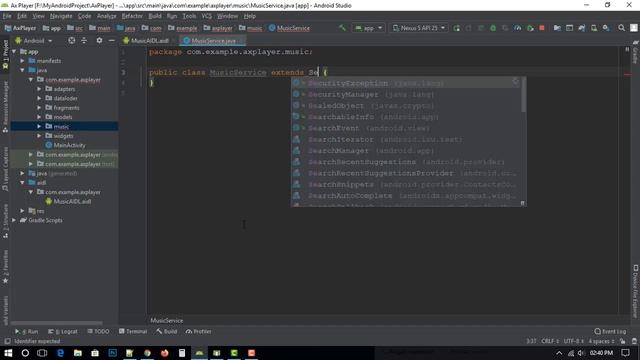This screenshot has width=640, height=360.
Task: Open the Event Log
Action: coord(610,331)
